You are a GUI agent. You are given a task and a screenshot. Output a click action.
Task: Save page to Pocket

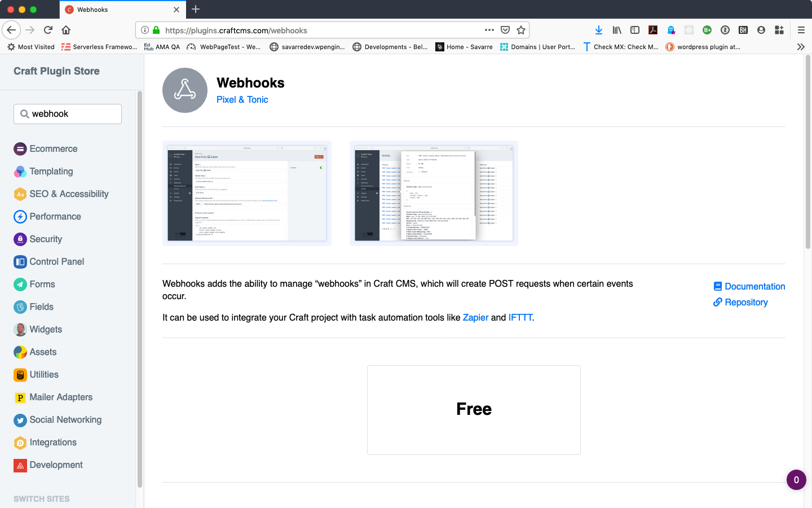pyautogui.click(x=505, y=30)
